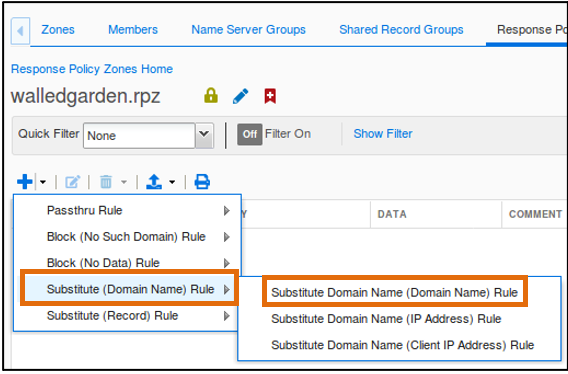The height and width of the screenshot is (374, 568).
Task: Click the COMMENT column header
Action: point(535,214)
